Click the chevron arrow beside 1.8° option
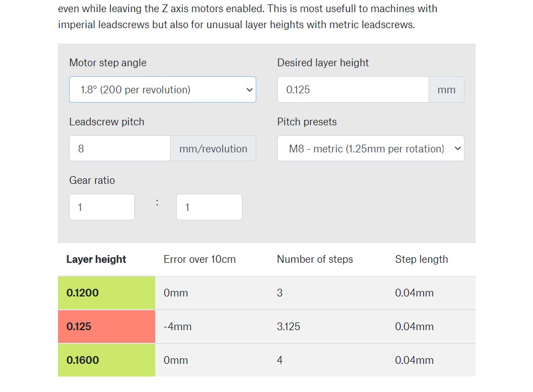 (250, 89)
